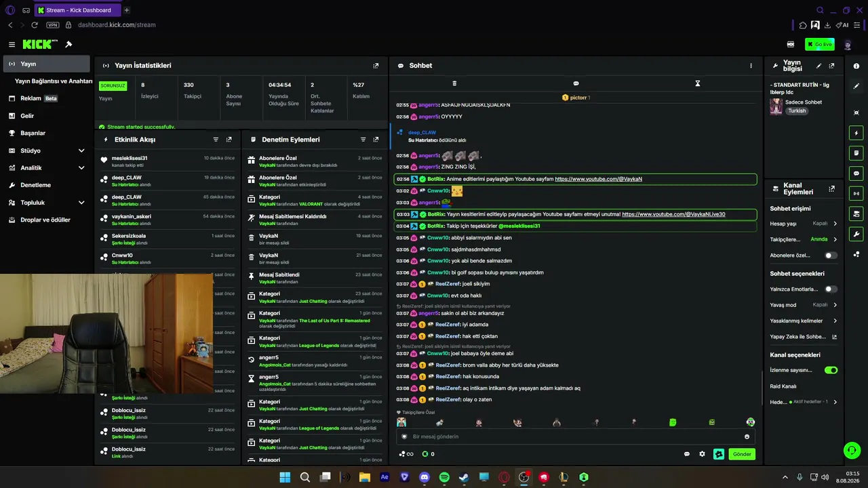Viewport: 868px width, 488px height.
Task: Click the @mesleklisesi31 mention in chat
Action: coord(519,226)
